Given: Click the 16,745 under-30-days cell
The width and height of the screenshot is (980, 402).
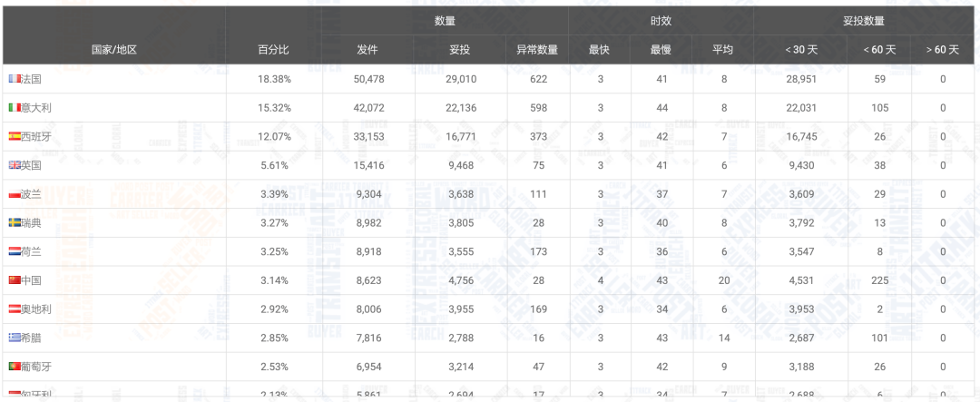Looking at the screenshot, I should coord(802,137).
